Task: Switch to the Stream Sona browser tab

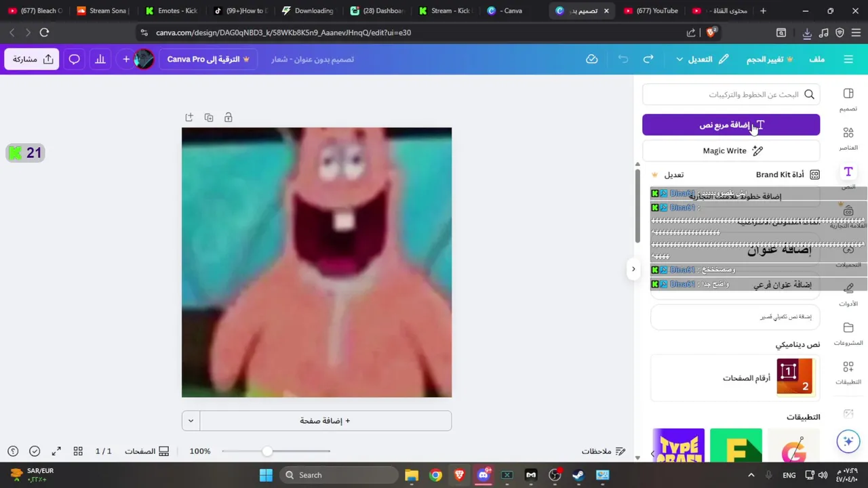Action: [x=102, y=11]
